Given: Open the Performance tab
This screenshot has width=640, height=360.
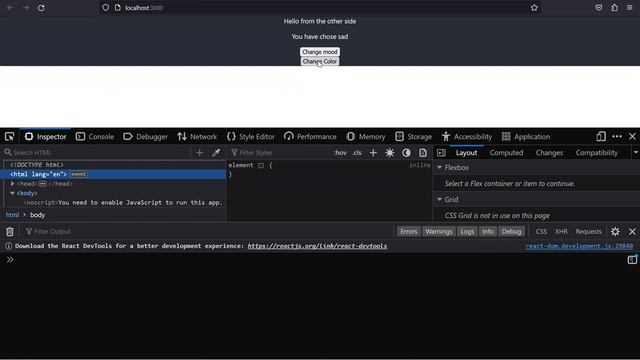Looking at the screenshot, I should [310, 137].
